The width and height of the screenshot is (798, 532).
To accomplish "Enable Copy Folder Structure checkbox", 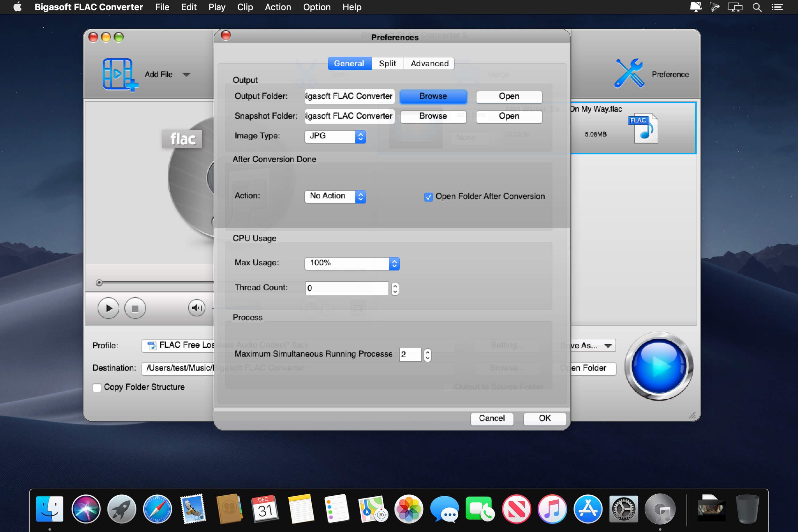I will (x=97, y=388).
